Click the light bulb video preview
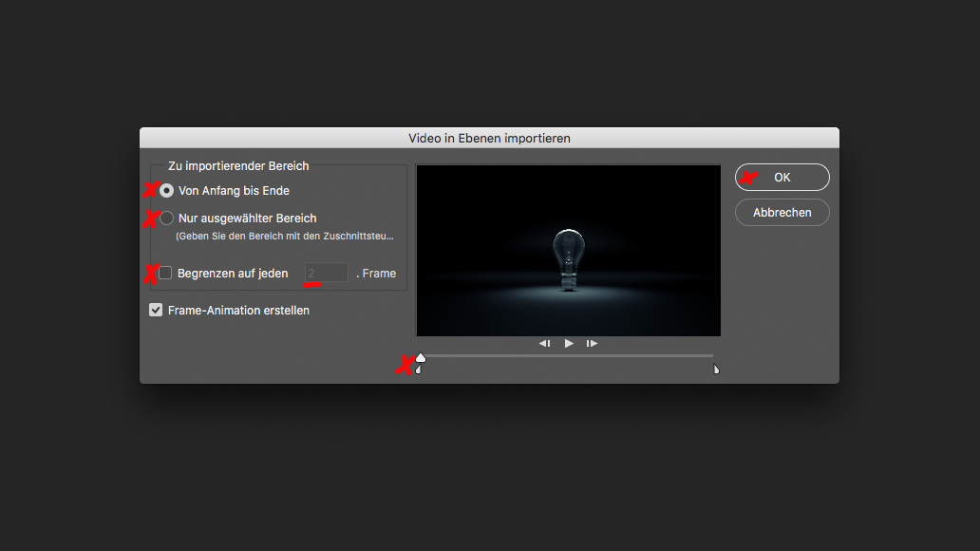Viewport: 980px width, 551px height. click(568, 251)
